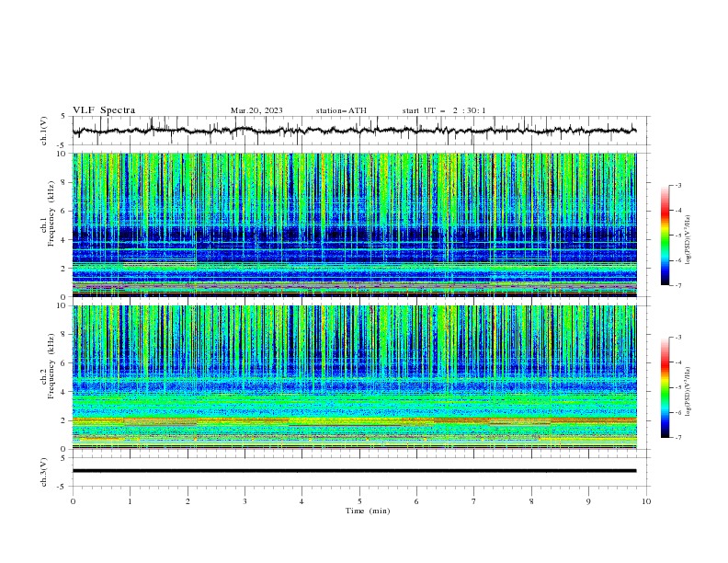Click the lower color scale bar for ch.2
Image resolution: width=728 pixels, height=563 pixels.
pyautogui.click(x=665, y=387)
